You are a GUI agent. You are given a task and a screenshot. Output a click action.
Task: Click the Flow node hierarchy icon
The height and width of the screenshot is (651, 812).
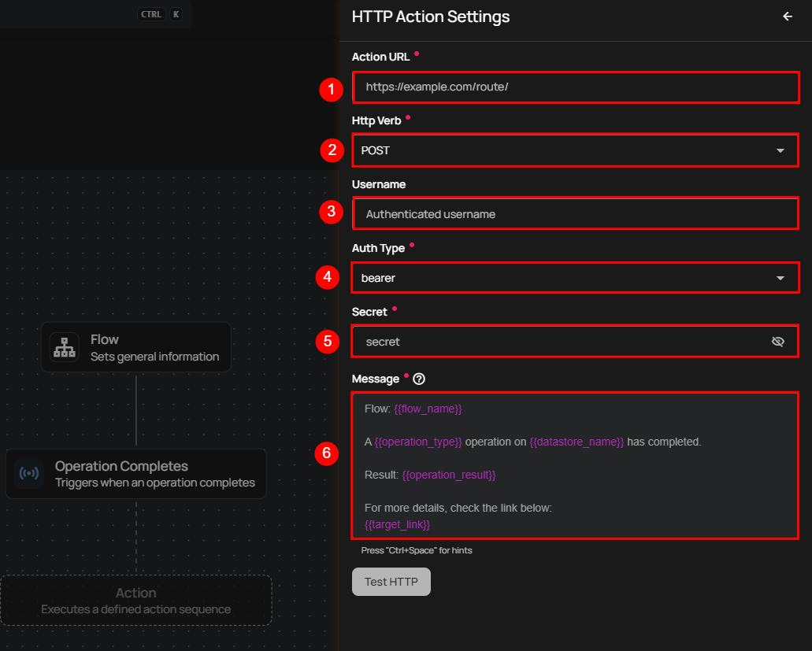pyautogui.click(x=64, y=347)
